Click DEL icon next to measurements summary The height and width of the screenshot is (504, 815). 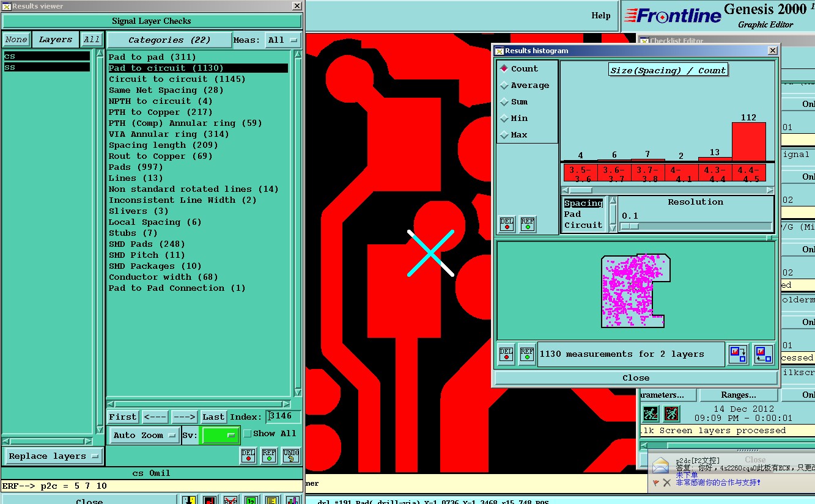506,354
